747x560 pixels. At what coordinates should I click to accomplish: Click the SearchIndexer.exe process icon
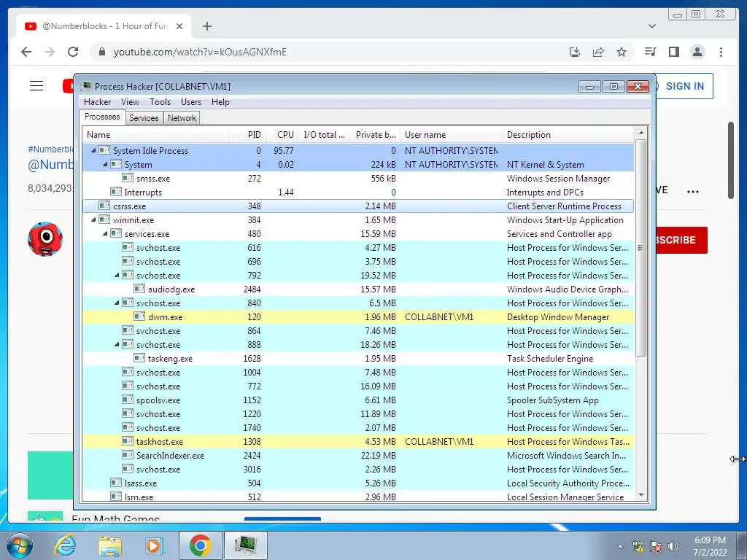click(127, 455)
